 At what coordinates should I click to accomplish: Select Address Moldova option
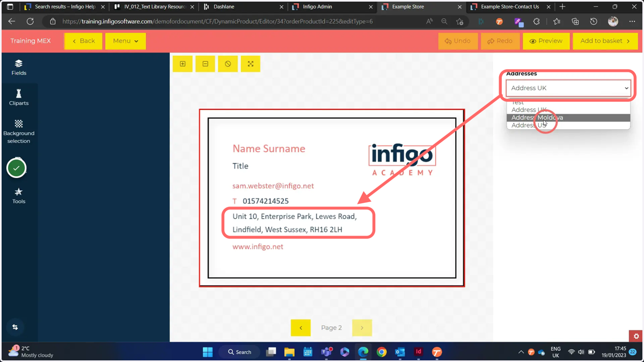568,117
